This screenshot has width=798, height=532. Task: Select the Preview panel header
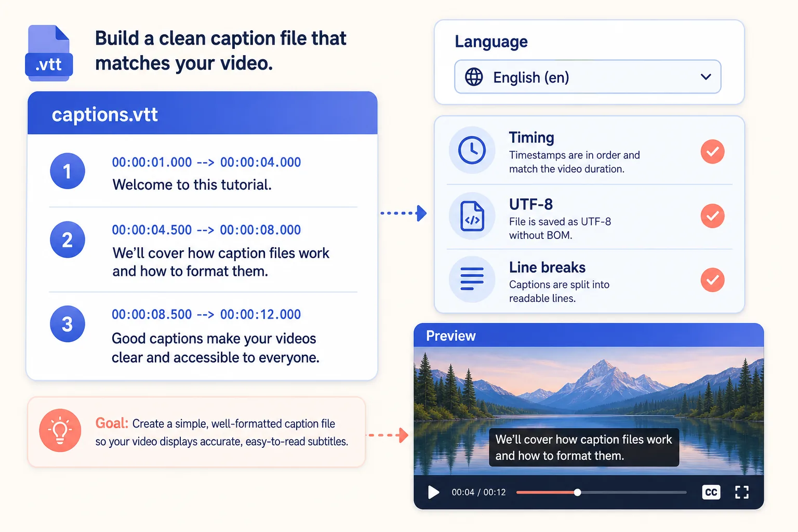pos(589,335)
